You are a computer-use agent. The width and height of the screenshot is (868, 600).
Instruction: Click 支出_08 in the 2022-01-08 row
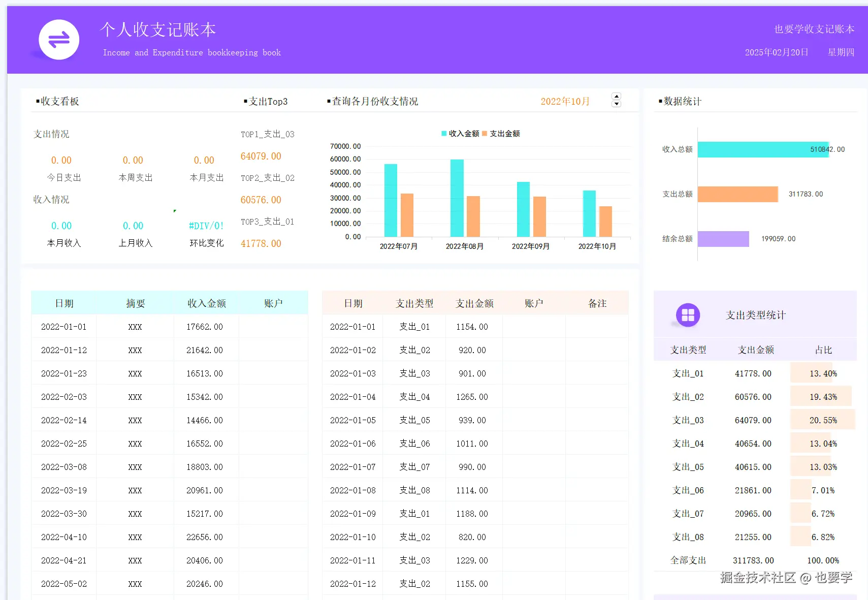[x=414, y=490]
